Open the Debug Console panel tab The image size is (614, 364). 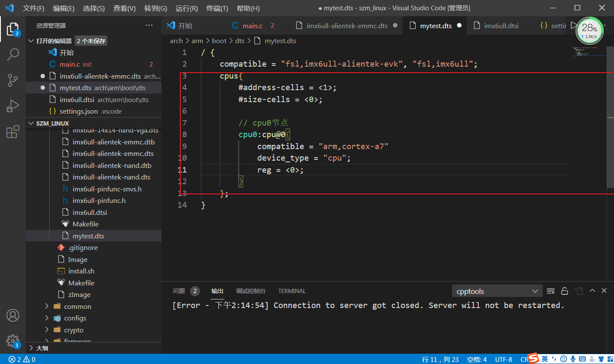251,291
